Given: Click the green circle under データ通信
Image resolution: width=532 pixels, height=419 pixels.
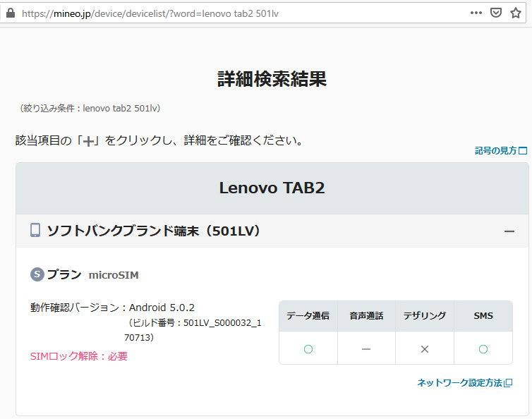Looking at the screenshot, I should [308, 349].
